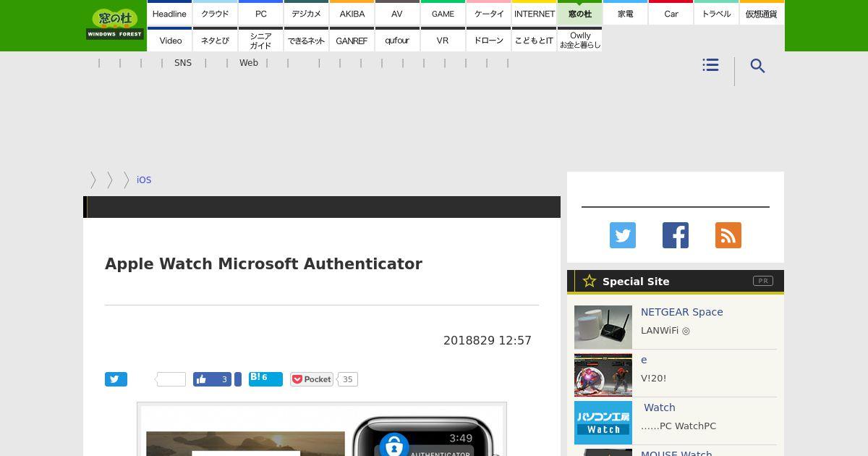Viewport: 868px width, 456px height.
Task: Open the NETGEAR router thumbnail
Action: [x=603, y=327]
